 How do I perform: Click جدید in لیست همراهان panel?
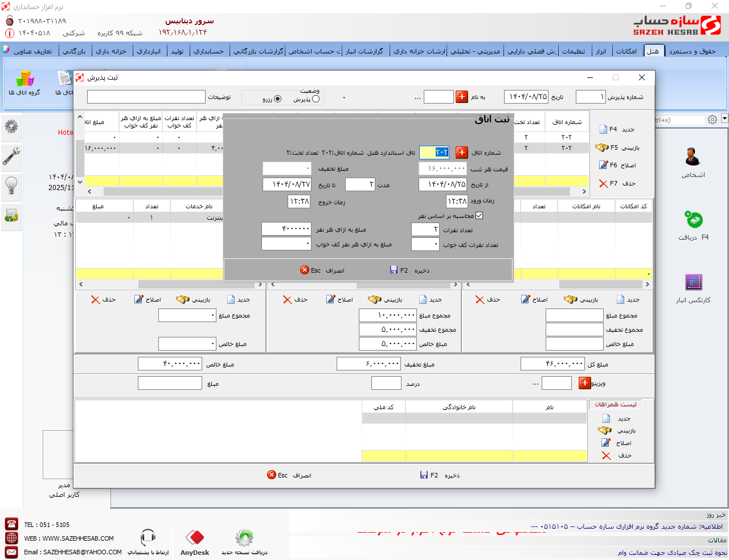(x=616, y=418)
